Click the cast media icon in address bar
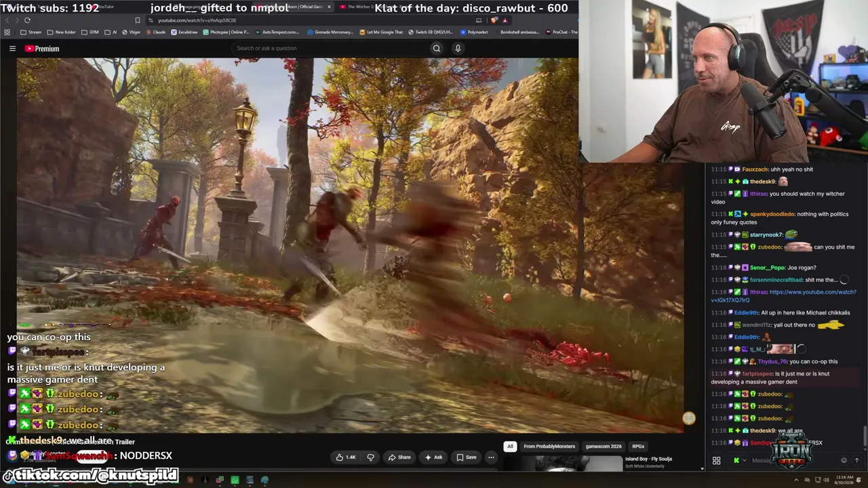This screenshot has width=868, height=488. [x=479, y=20]
